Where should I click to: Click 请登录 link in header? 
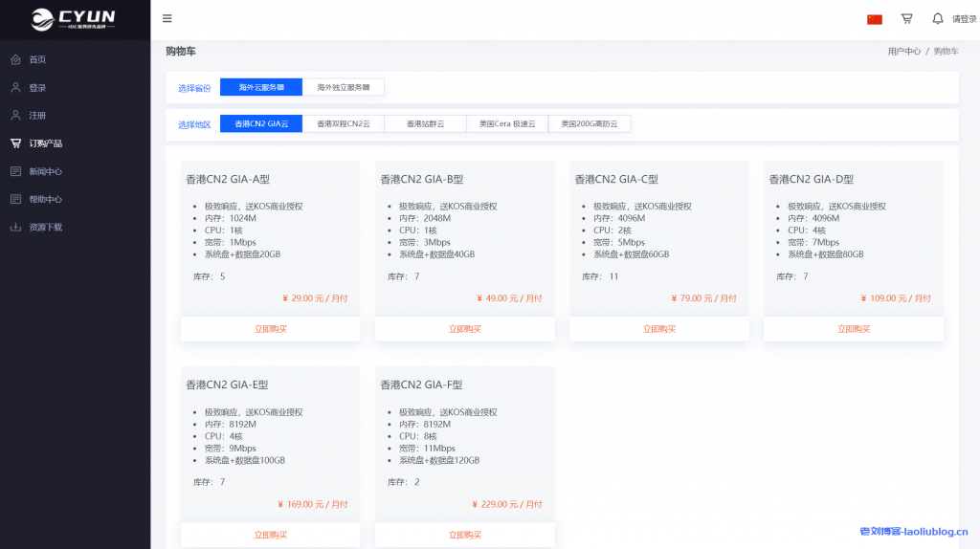coord(964,19)
